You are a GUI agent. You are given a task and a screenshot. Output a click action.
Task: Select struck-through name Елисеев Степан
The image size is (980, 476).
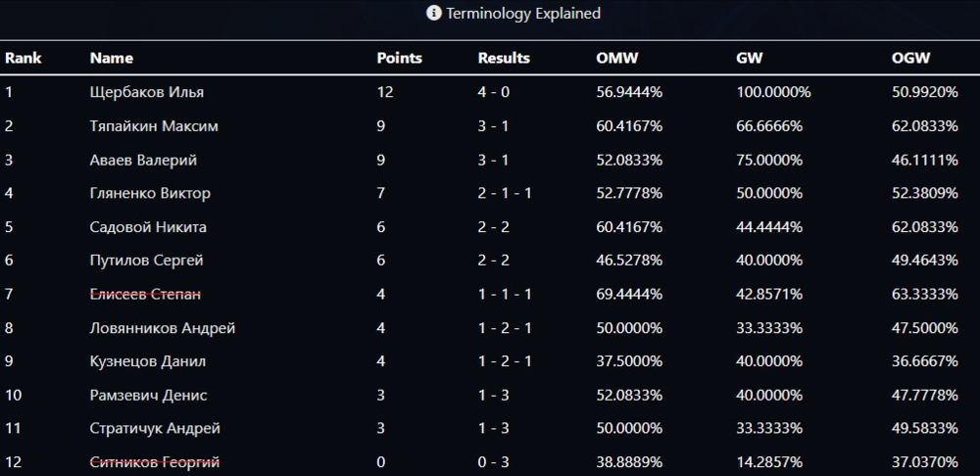[145, 294]
